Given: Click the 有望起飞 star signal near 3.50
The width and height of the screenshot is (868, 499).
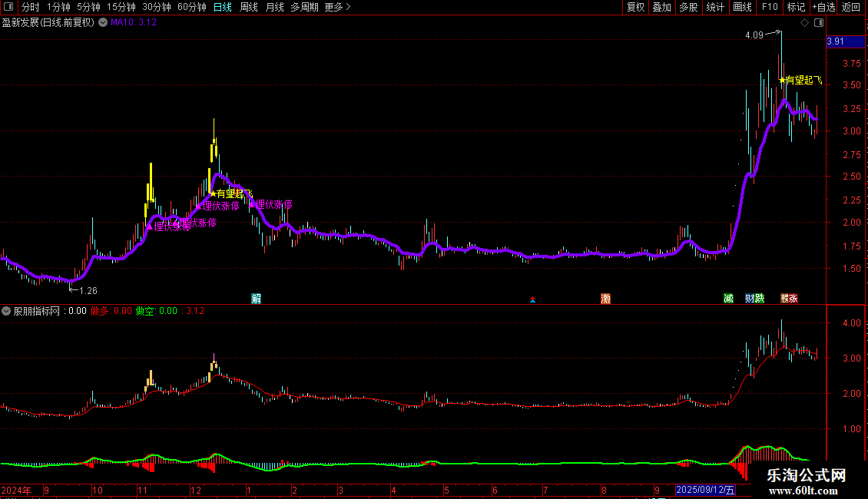Looking at the screenshot, I should 800,80.
